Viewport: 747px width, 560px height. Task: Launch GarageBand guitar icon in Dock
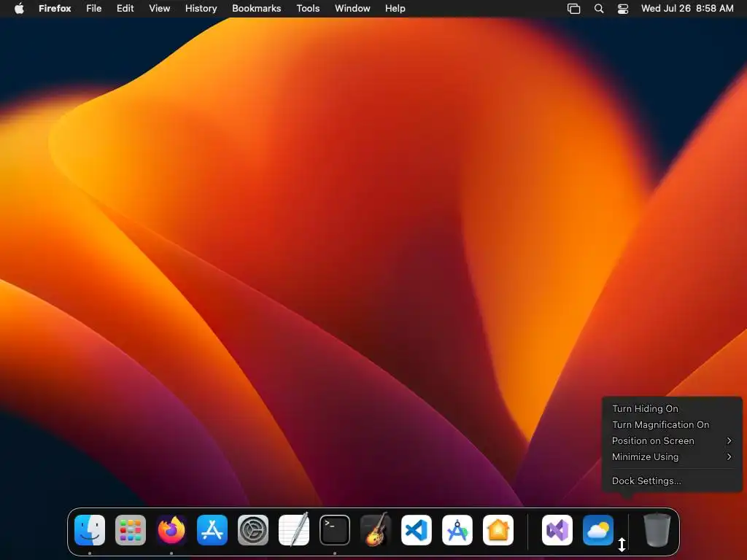point(376,529)
